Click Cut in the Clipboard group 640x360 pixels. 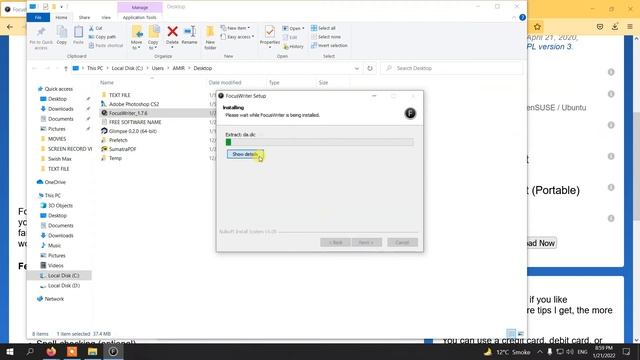tap(96, 28)
